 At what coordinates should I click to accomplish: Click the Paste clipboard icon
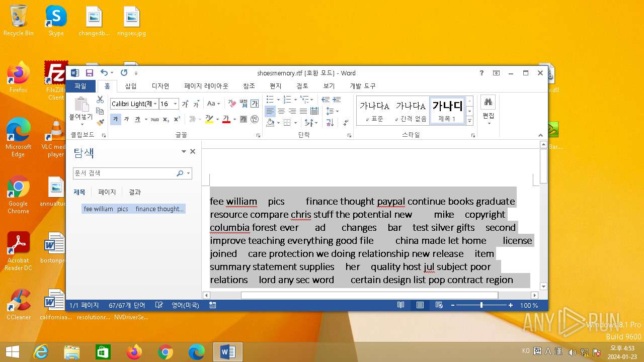(x=81, y=105)
